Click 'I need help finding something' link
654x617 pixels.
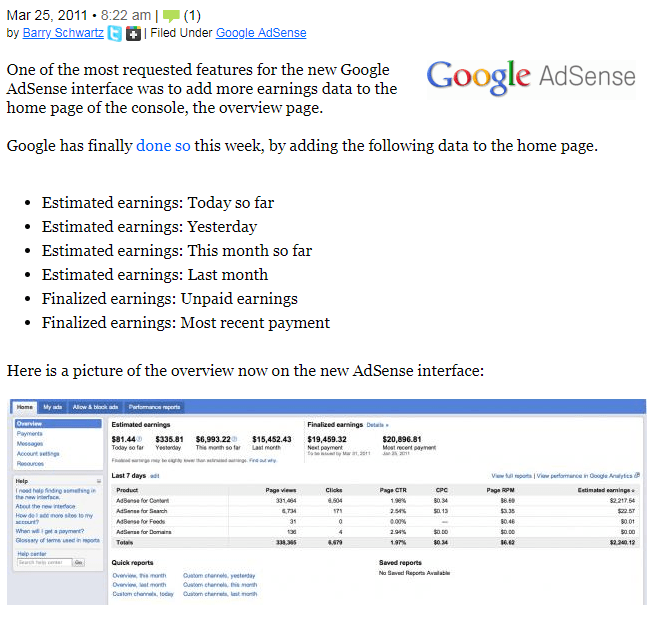[x=55, y=494]
